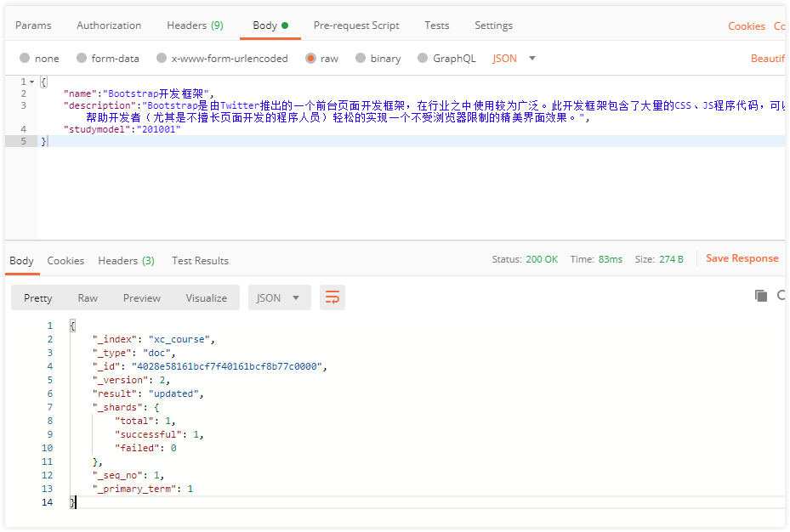
Task: Go to the Tests tab
Action: click(x=436, y=25)
